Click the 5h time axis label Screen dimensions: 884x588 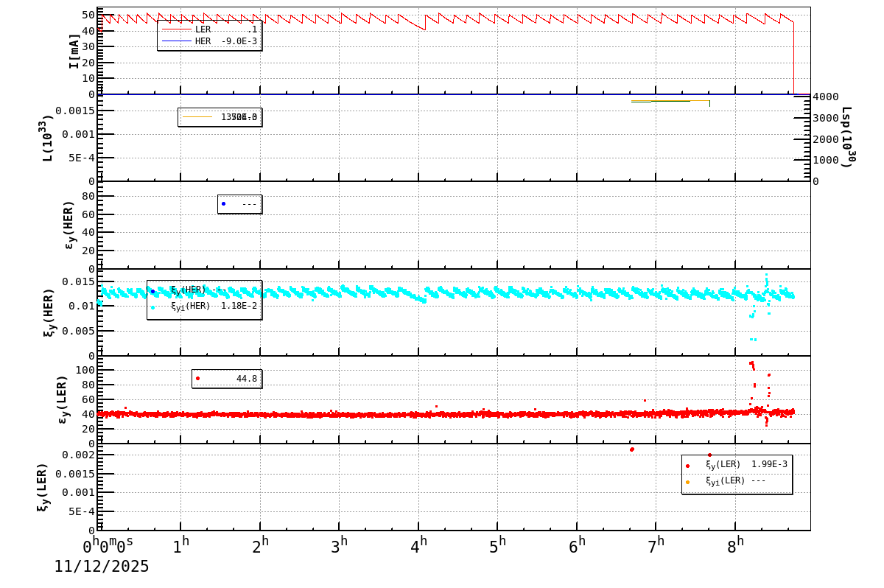tap(498, 546)
